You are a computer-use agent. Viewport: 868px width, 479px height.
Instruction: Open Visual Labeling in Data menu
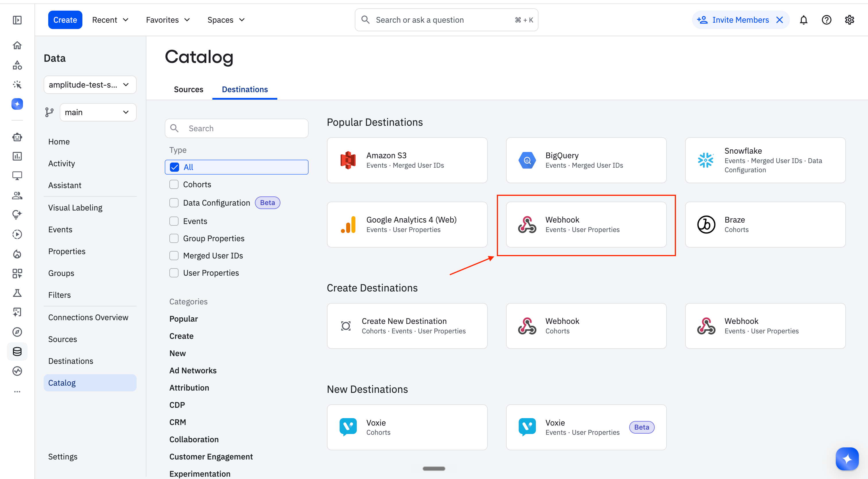point(75,208)
